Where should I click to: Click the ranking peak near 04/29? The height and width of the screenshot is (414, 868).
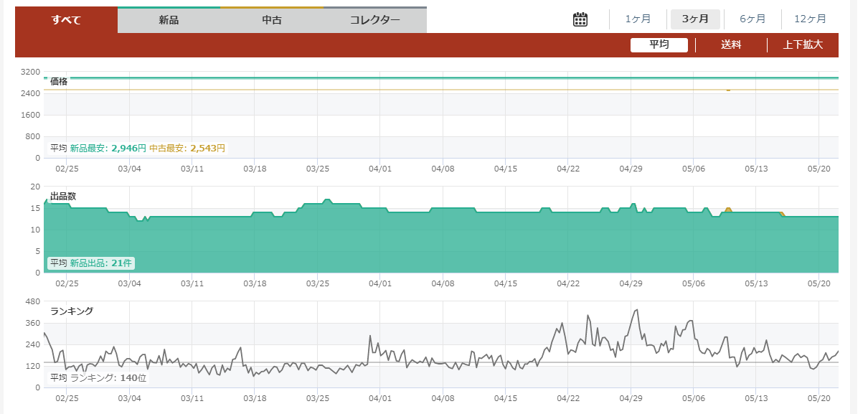pyautogui.click(x=636, y=310)
